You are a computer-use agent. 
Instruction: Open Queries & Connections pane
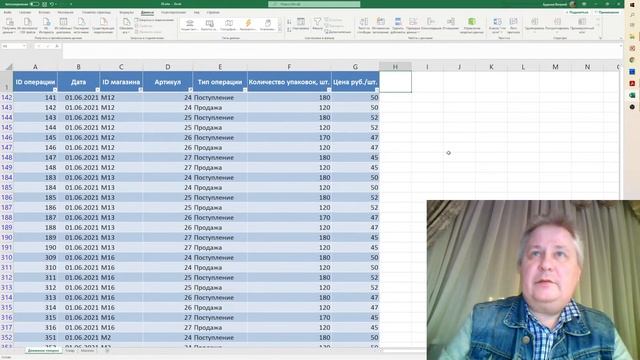coord(155,20)
